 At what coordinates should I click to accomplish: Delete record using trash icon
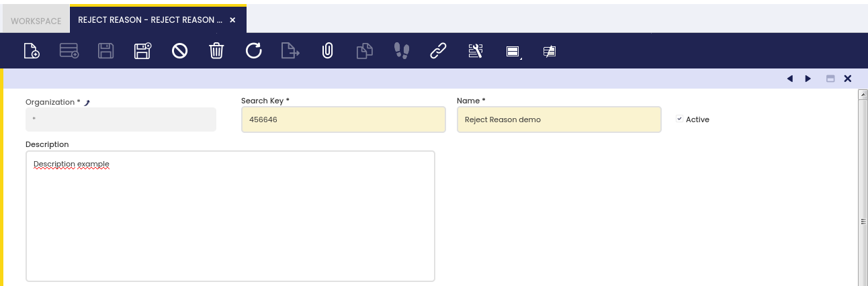[x=216, y=51]
